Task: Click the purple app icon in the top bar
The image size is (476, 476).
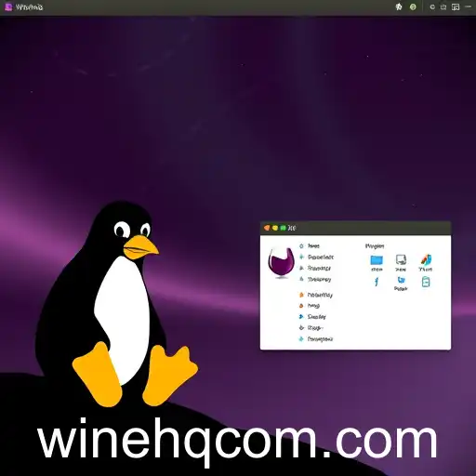Action: tap(8, 7)
